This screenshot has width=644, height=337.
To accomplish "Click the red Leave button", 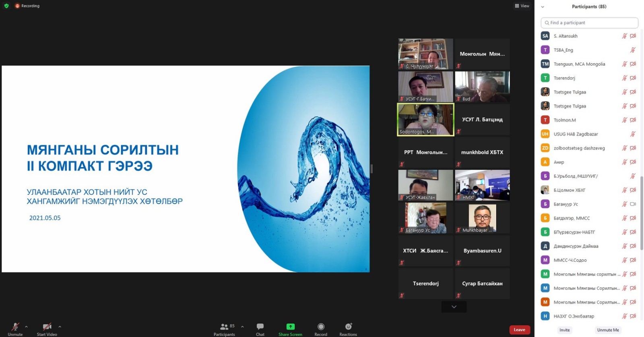I will tap(519, 330).
